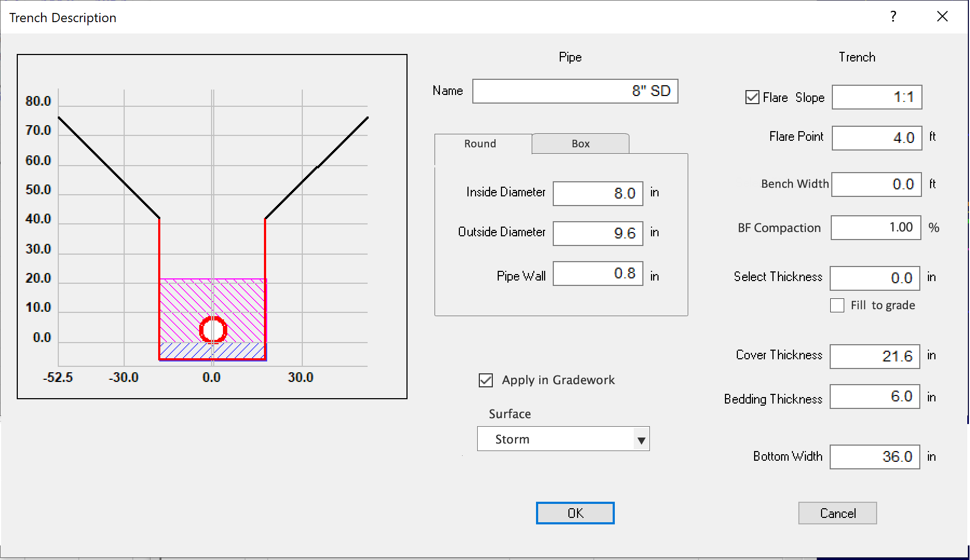Image resolution: width=970 pixels, height=560 pixels.
Task: Click the red pipe circle in the diagram
Action: coord(213,329)
